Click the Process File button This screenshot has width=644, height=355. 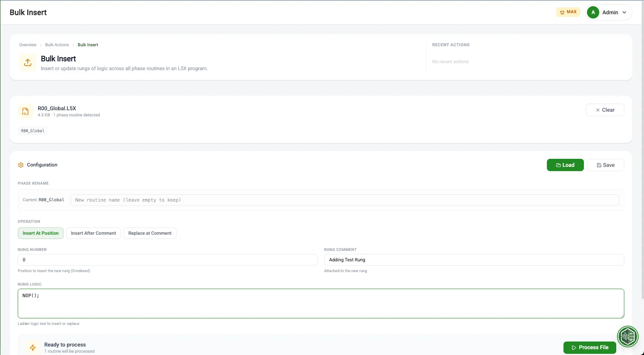tap(590, 347)
